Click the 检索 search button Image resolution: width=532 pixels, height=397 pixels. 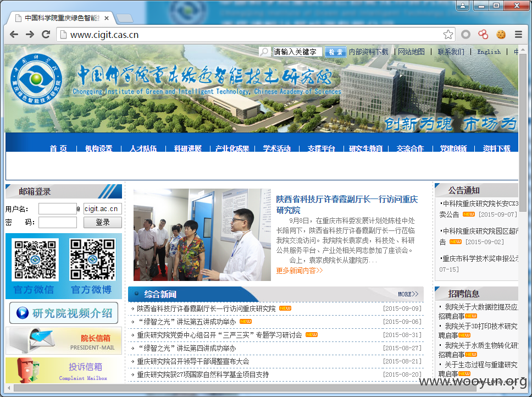[x=335, y=52]
